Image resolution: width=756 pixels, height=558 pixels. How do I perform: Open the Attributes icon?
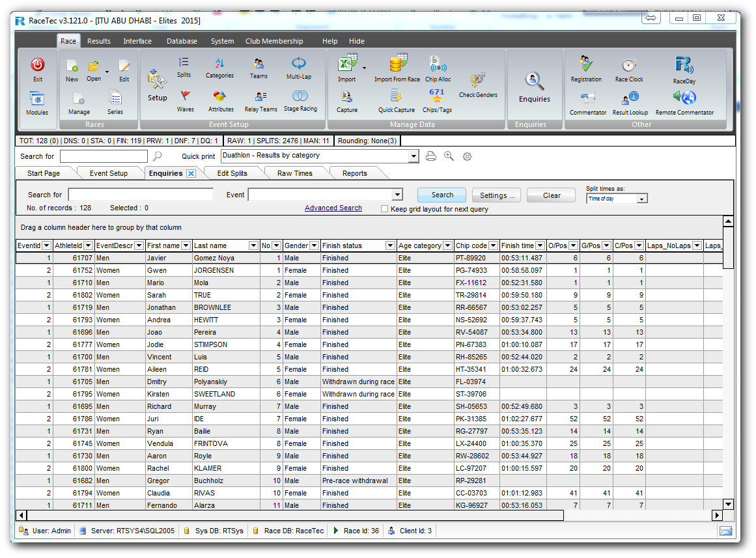coord(220,96)
